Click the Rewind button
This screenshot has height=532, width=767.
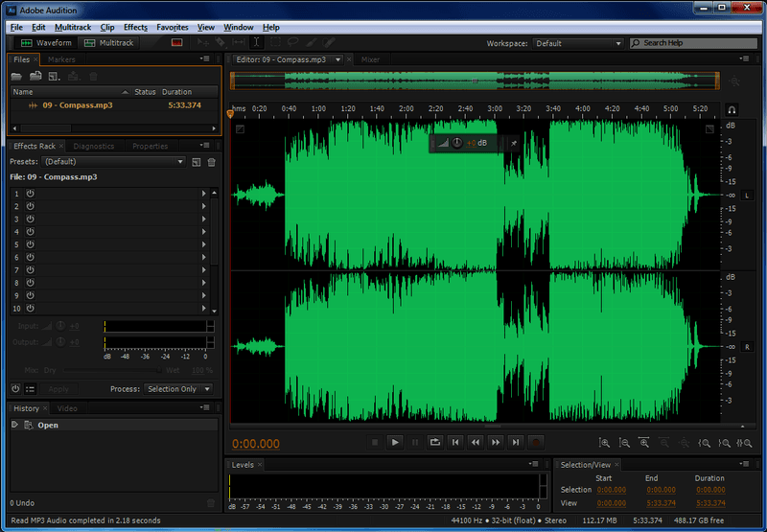[476, 443]
